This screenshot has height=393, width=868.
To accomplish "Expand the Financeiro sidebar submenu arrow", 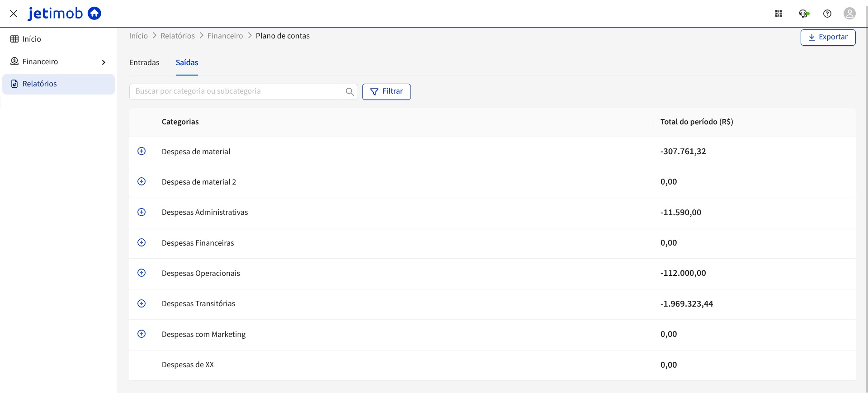I will (x=104, y=62).
